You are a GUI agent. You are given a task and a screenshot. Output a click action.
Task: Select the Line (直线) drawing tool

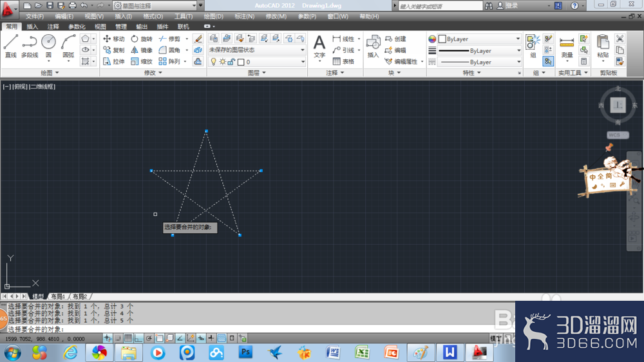[x=11, y=46]
